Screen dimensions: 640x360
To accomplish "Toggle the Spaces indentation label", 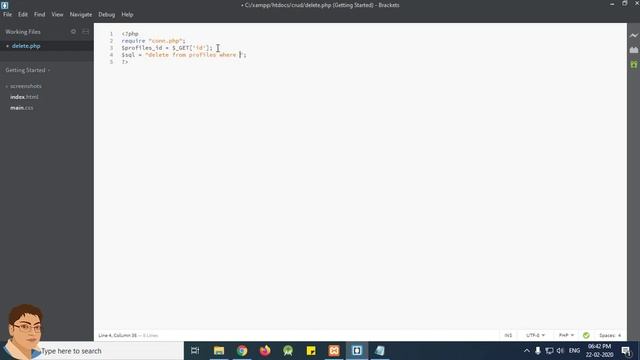I will [607, 335].
